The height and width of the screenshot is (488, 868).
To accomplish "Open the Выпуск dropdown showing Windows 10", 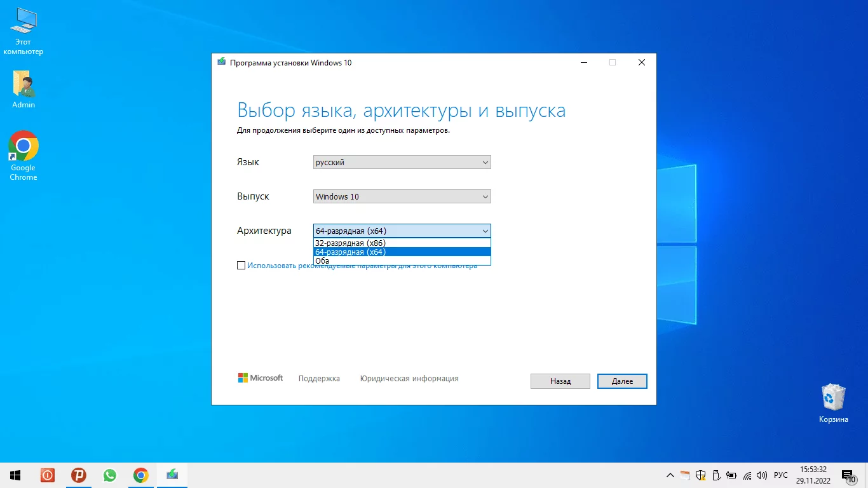I will coord(402,196).
